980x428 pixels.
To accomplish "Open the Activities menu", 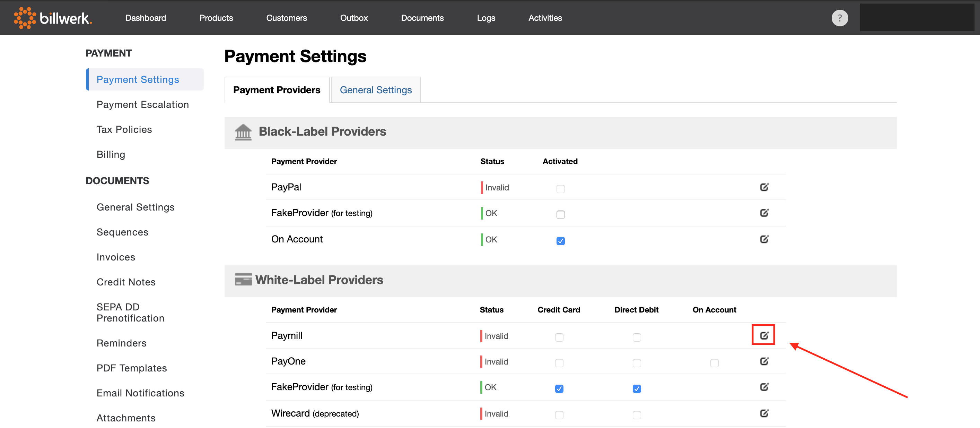I will [545, 18].
